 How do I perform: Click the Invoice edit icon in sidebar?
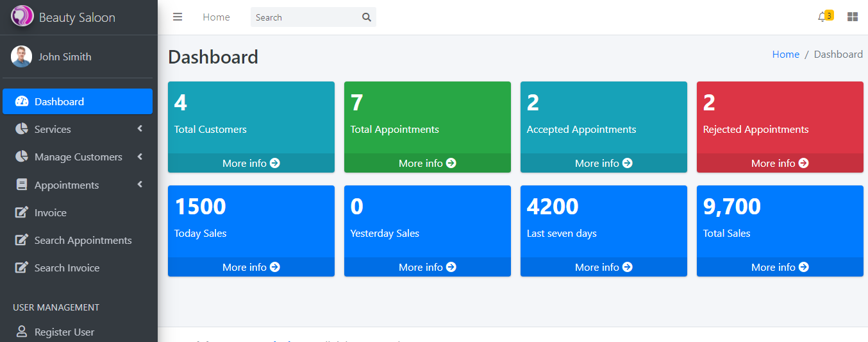click(x=22, y=212)
